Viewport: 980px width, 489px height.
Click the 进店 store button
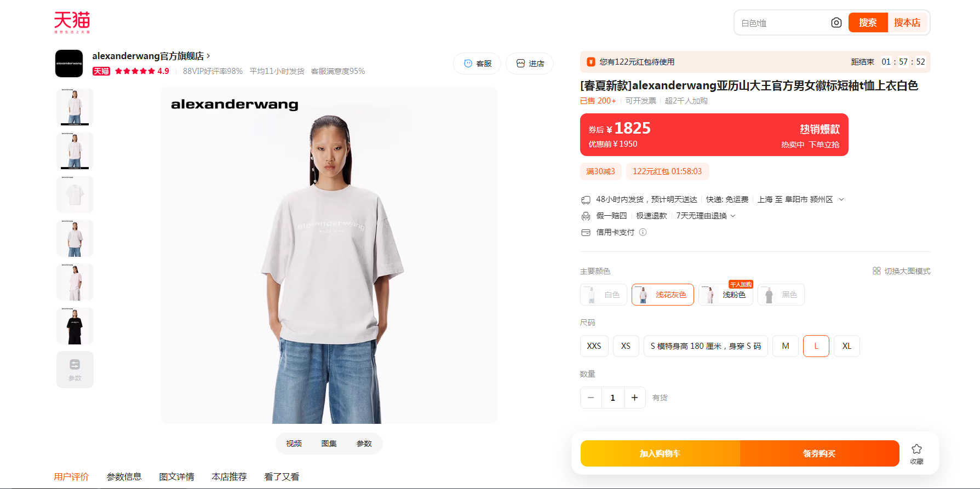(x=530, y=64)
